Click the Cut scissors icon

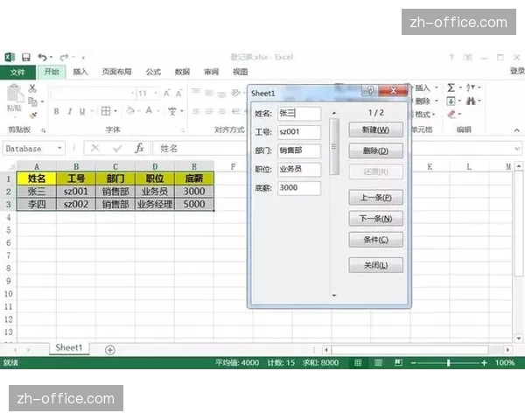pyautogui.click(x=32, y=88)
